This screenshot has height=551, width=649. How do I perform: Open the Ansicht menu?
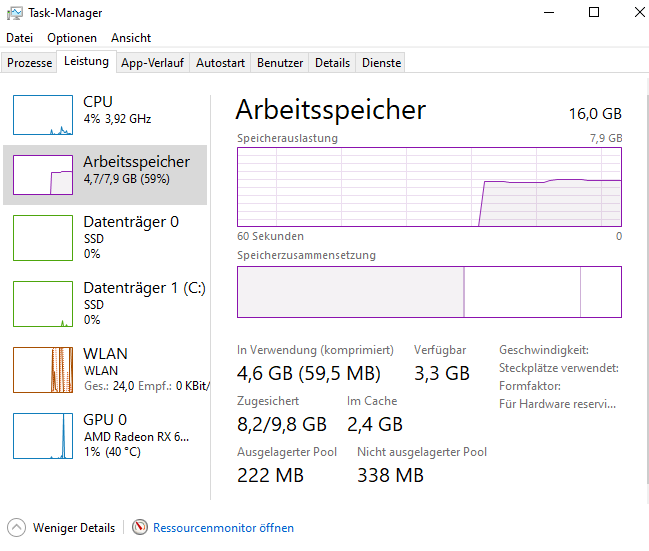pyautogui.click(x=131, y=38)
